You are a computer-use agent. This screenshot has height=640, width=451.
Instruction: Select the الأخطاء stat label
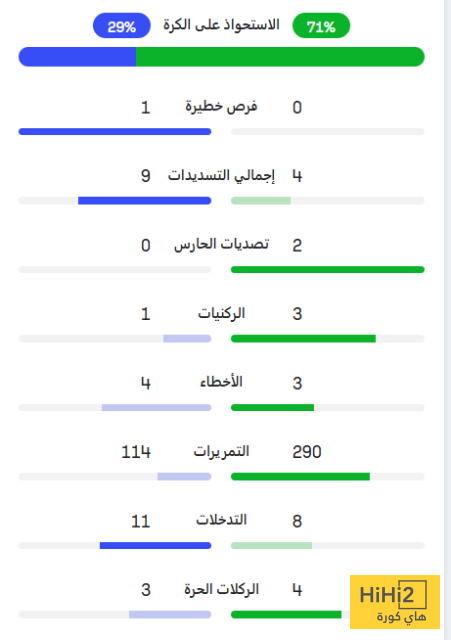tap(221, 382)
